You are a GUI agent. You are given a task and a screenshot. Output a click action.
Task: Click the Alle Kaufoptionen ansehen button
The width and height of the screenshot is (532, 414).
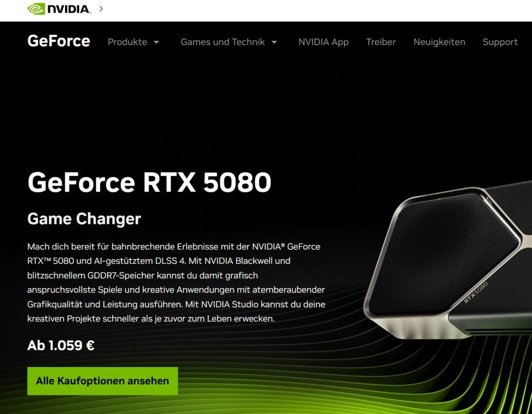[102, 381]
